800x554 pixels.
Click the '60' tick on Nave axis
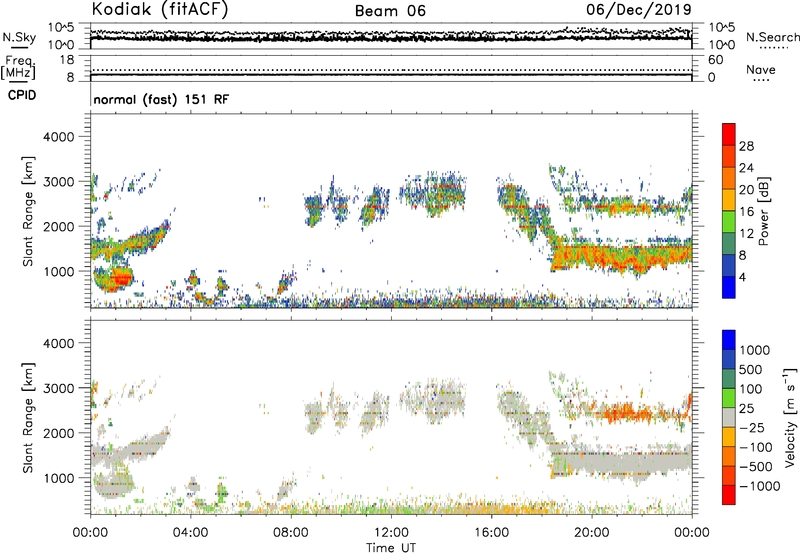(x=715, y=60)
